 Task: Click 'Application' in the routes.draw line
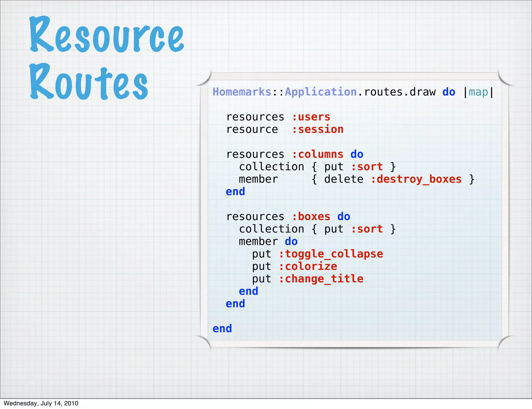tap(321, 92)
